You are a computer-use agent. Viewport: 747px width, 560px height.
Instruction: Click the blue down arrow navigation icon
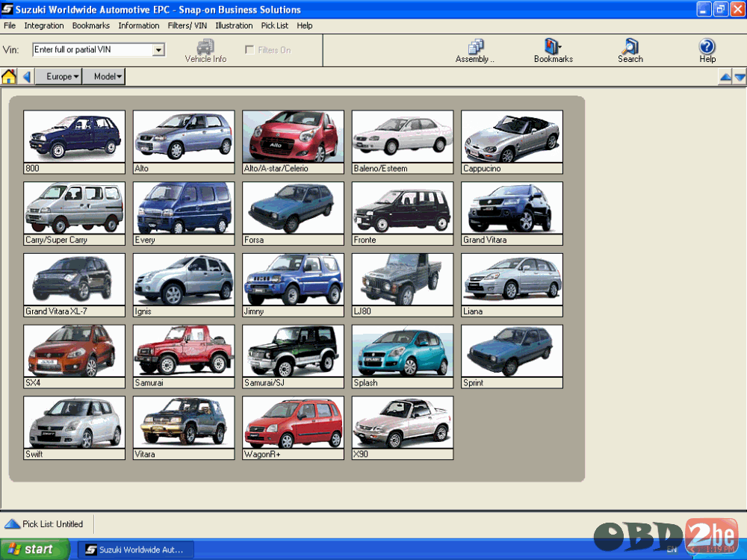coord(740,77)
